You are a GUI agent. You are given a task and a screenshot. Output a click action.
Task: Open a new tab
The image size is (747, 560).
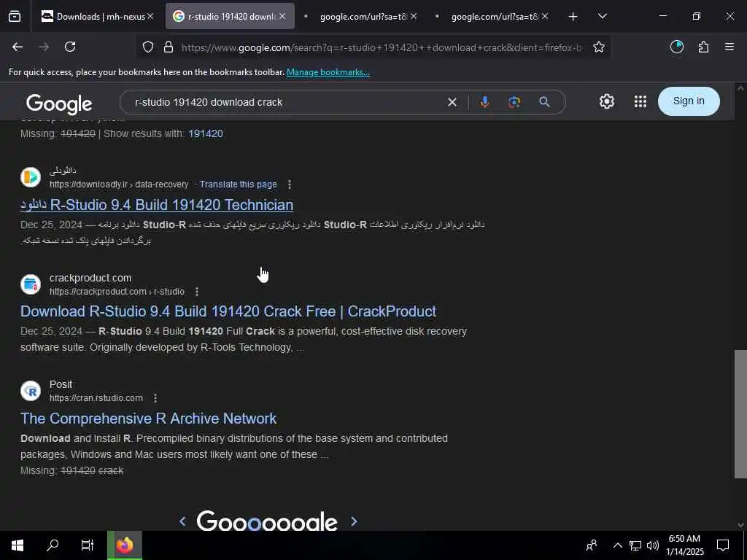(573, 17)
